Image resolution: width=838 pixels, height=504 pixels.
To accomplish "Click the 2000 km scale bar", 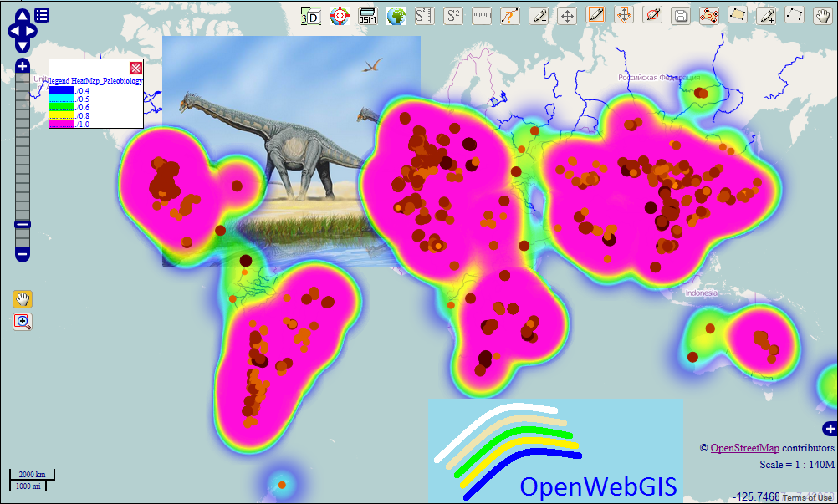I will pyautogui.click(x=32, y=474).
